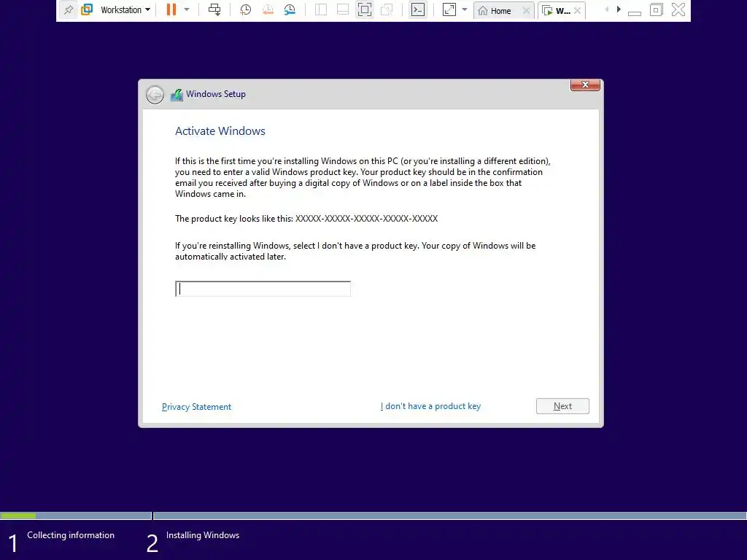The height and width of the screenshot is (560, 747).
Task: Click the Next button
Action: pos(562,406)
